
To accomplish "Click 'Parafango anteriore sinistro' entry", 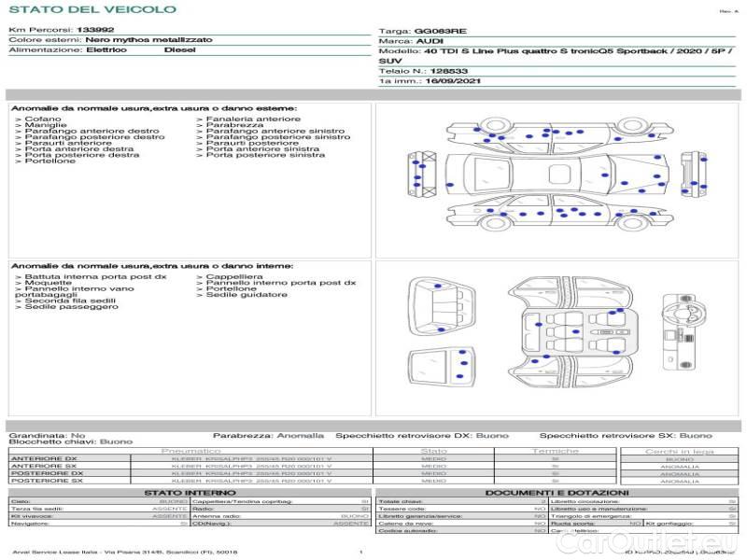I will point(275,131).
